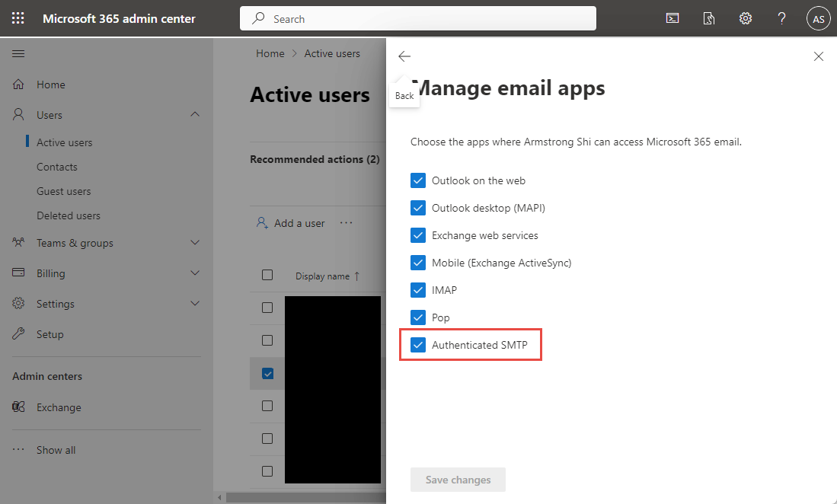The image size is (837, 504).
Task: Open the Help question mark icon
Action: (x=781, y=19)
